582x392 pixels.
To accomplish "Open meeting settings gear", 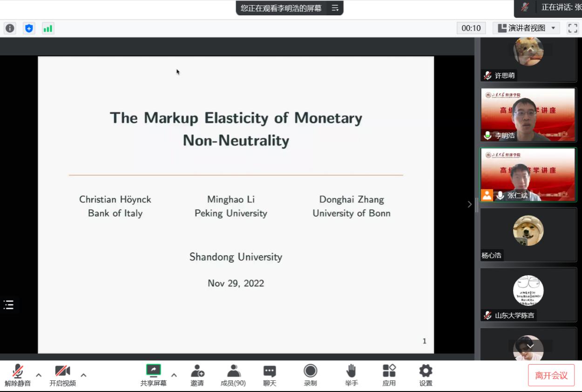I will tap(426, 375).
